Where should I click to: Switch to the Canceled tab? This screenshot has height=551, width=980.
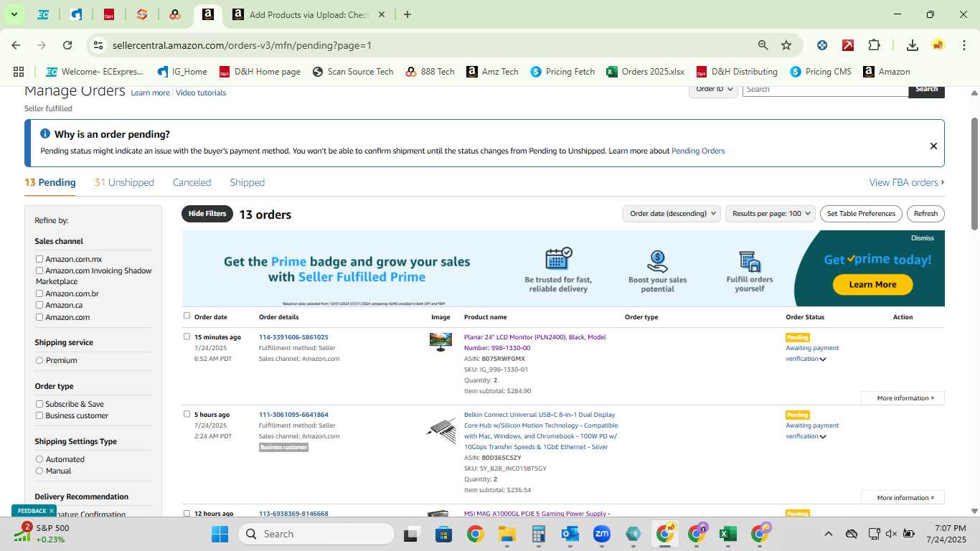[192, 182]
